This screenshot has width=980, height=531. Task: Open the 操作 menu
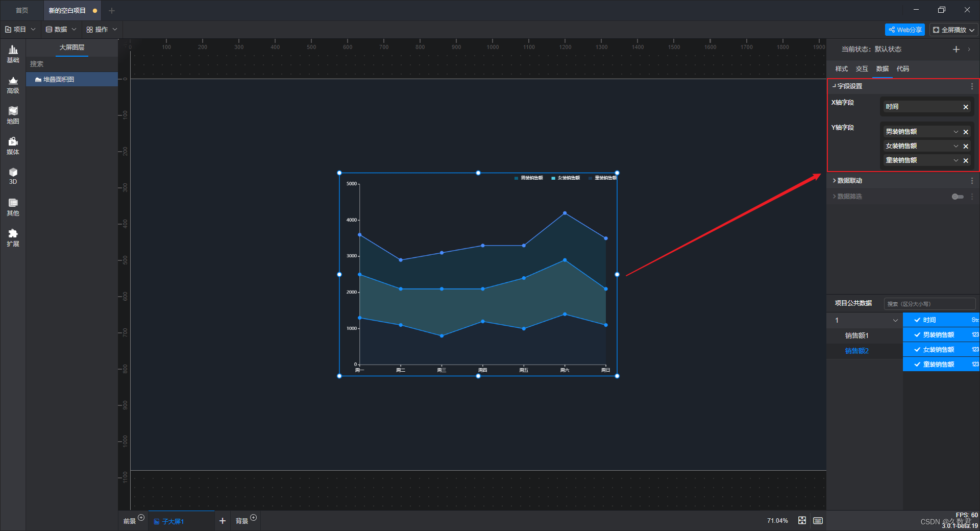point(102,30)
